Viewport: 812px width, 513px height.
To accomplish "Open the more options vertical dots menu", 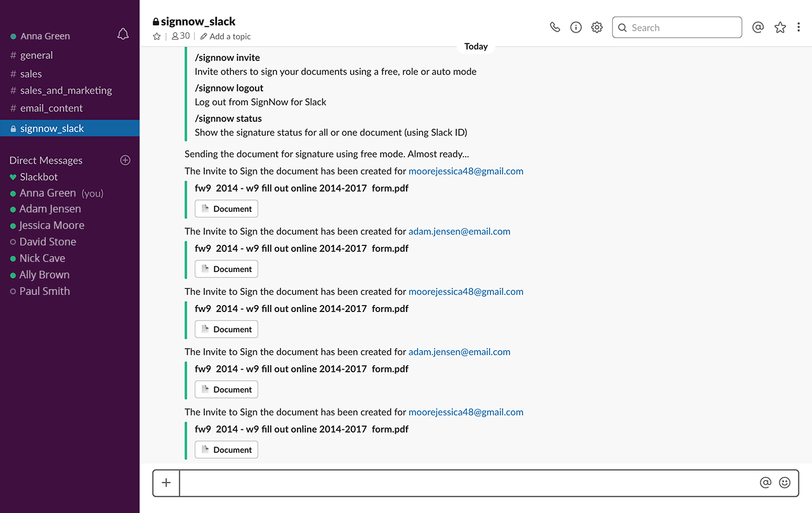I will 799,27.
